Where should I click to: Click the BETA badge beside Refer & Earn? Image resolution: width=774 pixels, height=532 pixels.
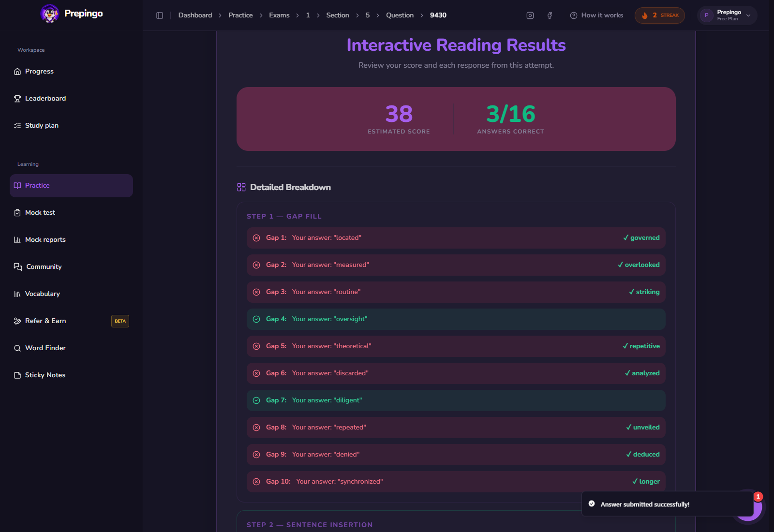(120, 321)
